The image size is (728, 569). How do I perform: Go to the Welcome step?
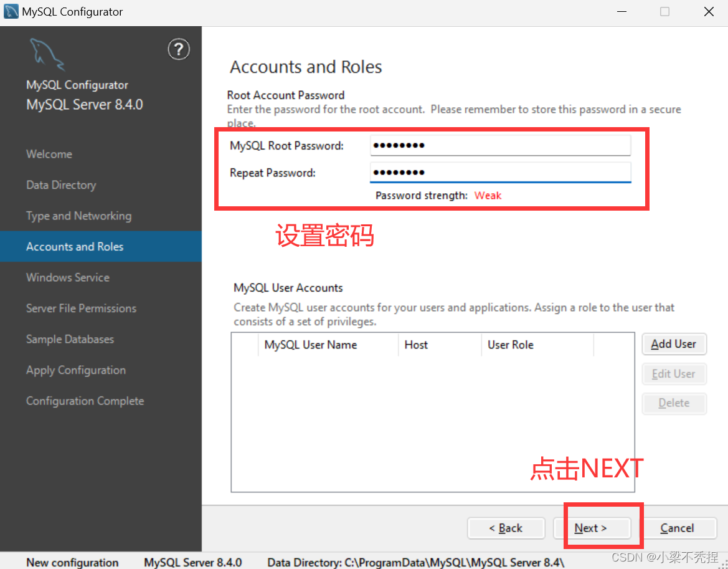point(49,154)
